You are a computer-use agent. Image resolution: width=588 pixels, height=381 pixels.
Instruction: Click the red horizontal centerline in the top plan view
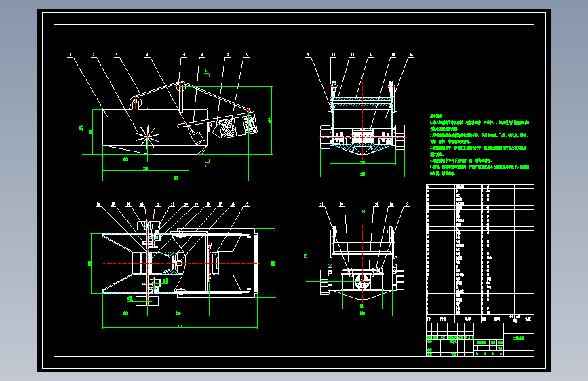tap(181, 263)
